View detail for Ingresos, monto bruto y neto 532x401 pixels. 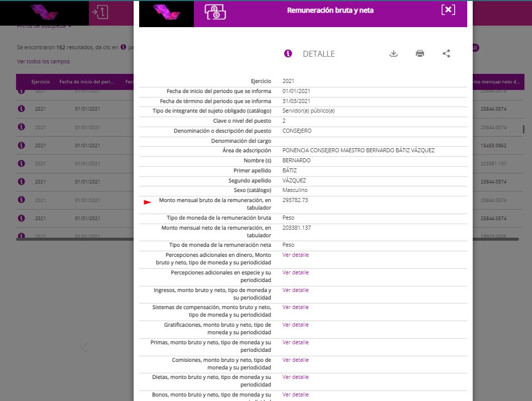point(295,290)
